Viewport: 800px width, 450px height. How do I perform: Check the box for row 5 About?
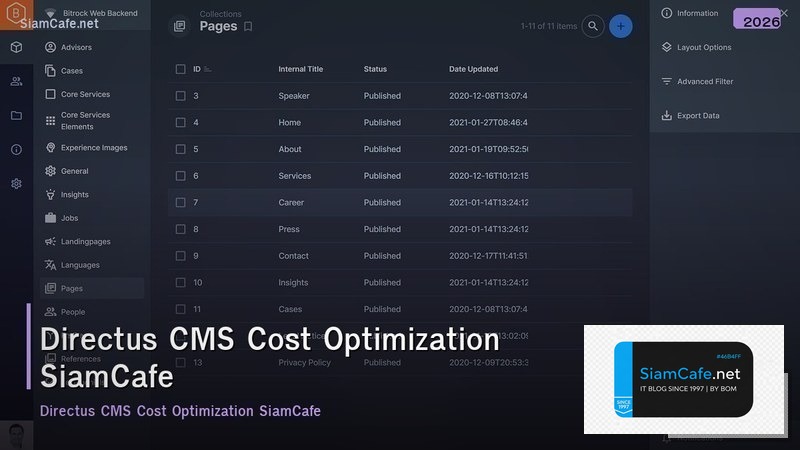(181, 149)
